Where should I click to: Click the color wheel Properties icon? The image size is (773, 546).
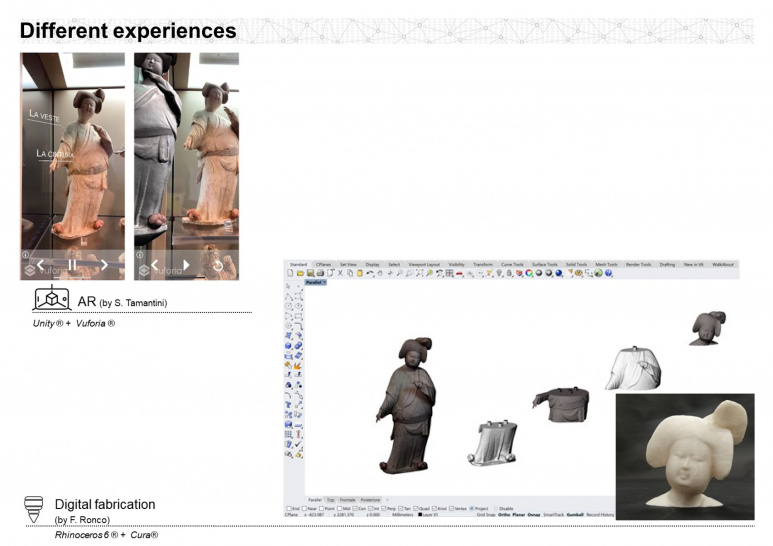[529, 273]
